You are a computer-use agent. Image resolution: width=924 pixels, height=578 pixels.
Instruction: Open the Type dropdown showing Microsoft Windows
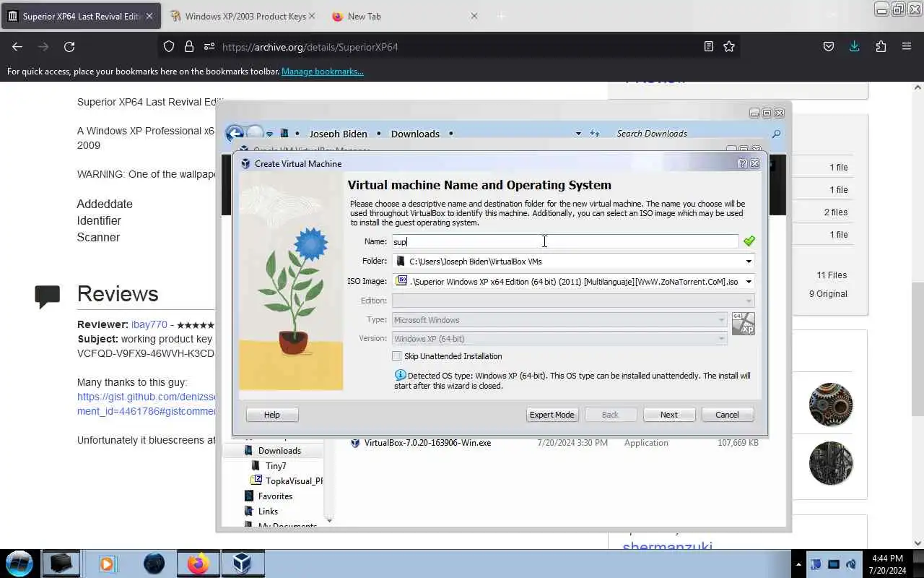pyautogui.click(x=559, y=320)
